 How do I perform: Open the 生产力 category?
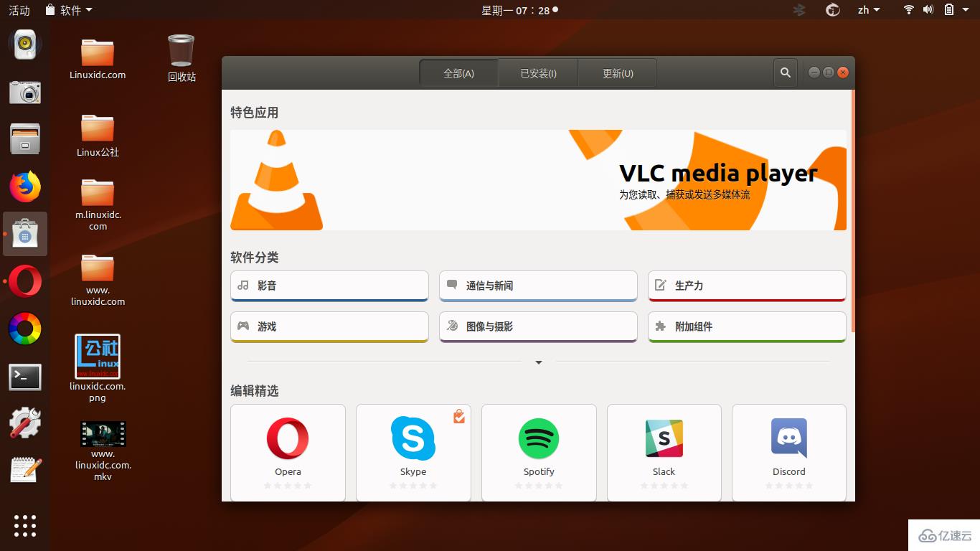pyautogui.click(x=747, y=286)
